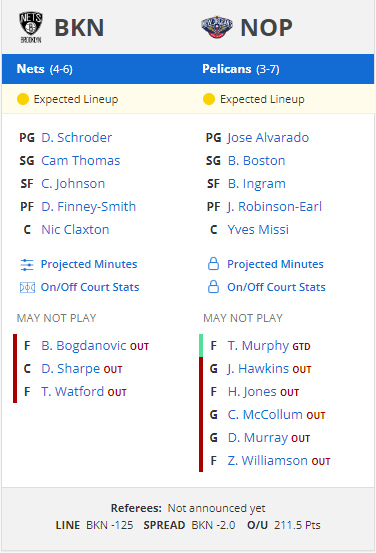Image resolution: width=376 pixels, height=553 pixels.
Task: Open the BKN team heading
Action: click(x=79, y=28)
